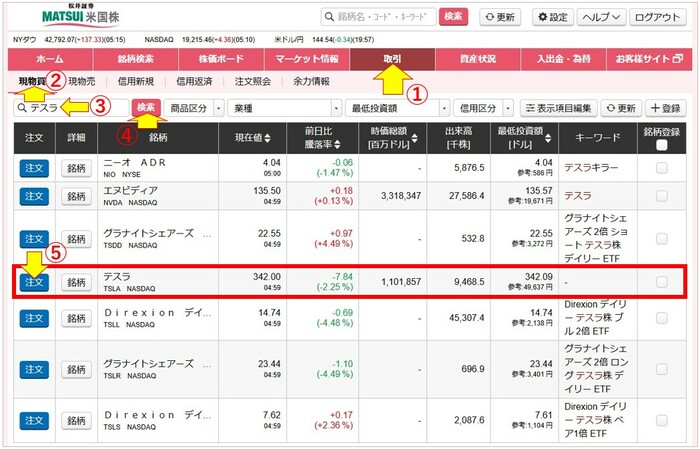Check the 銘柄登録 box for TSLR row
700x449 pixels.
click(662, 369)
